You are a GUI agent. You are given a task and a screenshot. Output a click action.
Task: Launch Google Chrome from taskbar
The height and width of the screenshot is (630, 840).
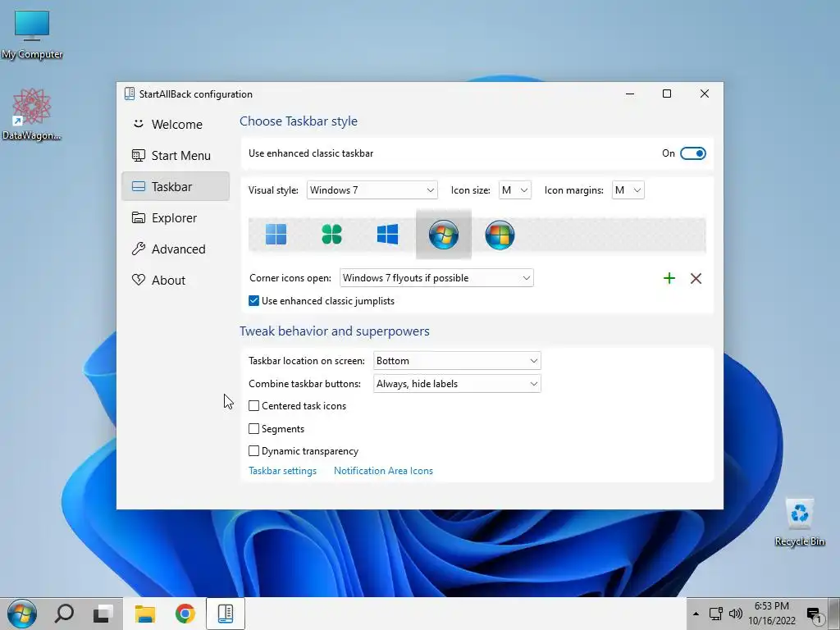point(185,614)
